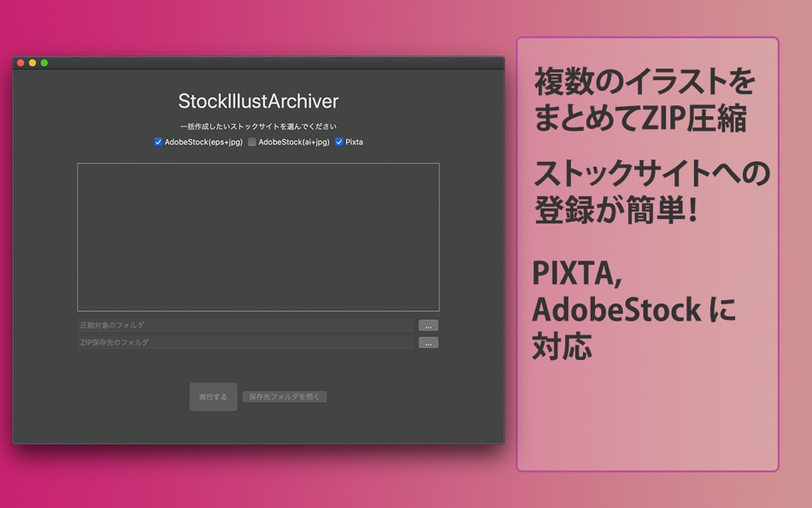
Task: Maximize the window with green button
Action: 44,62
